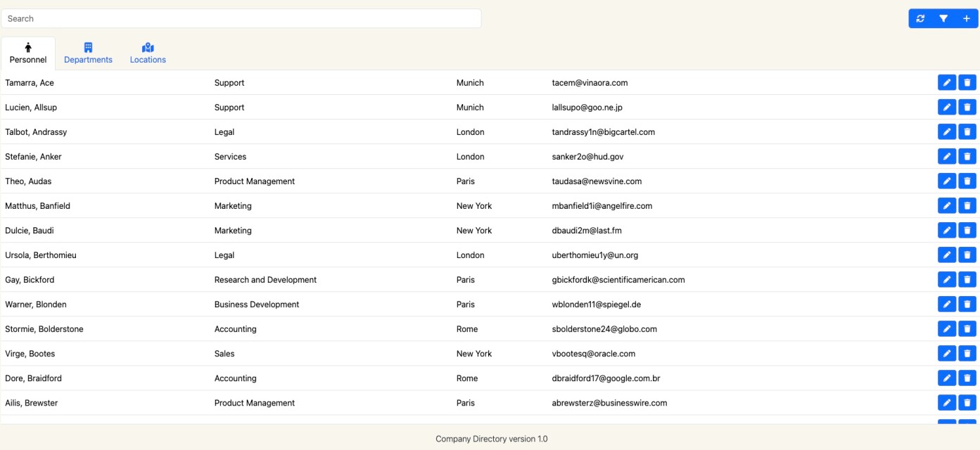Edit Tamarra, Ace with pencil icon
The width and height of the screenshot is (980, 450).
pyautogui.click(x=947, y=83)
